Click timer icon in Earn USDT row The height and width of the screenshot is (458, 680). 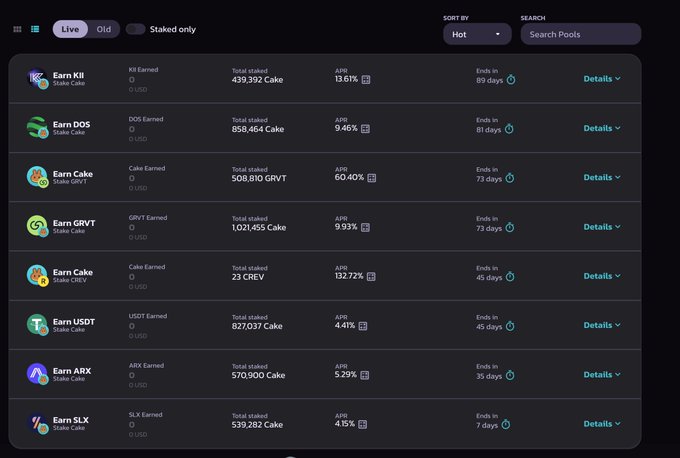510,326
